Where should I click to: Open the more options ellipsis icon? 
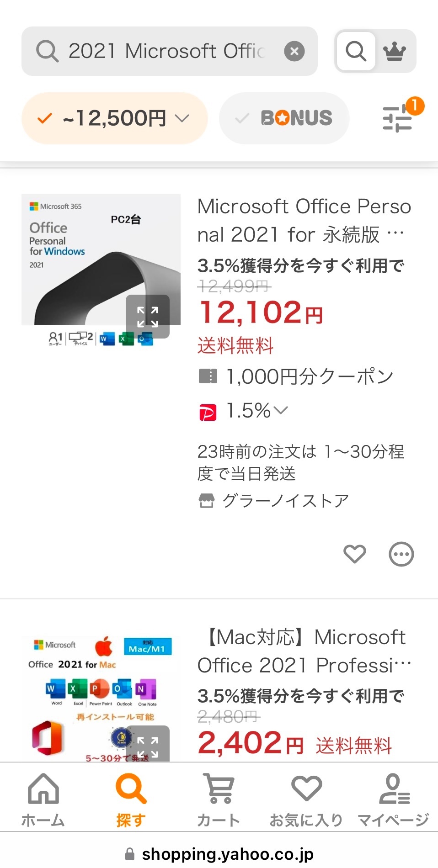tap(401, 554)
